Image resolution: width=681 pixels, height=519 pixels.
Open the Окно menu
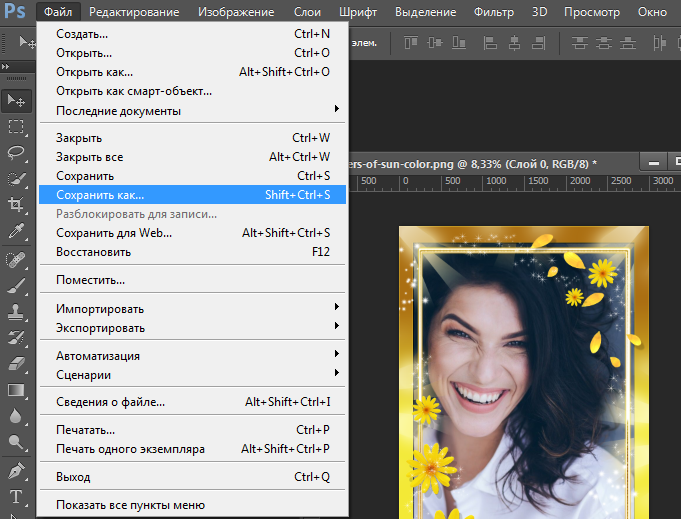[652, 12]
